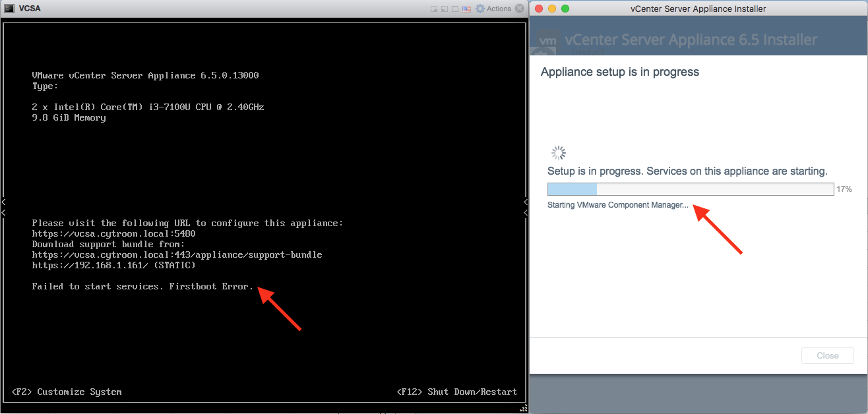Close the VCSA console with gray X
The width and height of the screenshot is (868, 414).
[519, 9]
